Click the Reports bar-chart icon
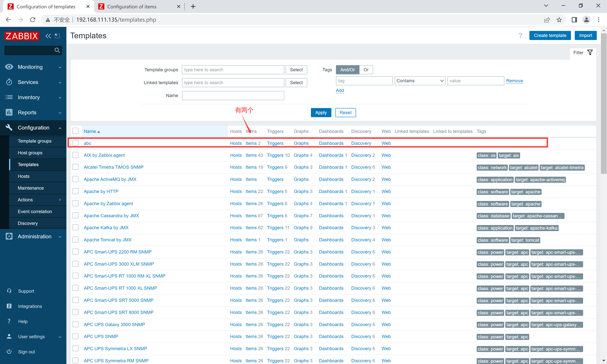Screen dimensions: 607x364 (x=9, y=112)
